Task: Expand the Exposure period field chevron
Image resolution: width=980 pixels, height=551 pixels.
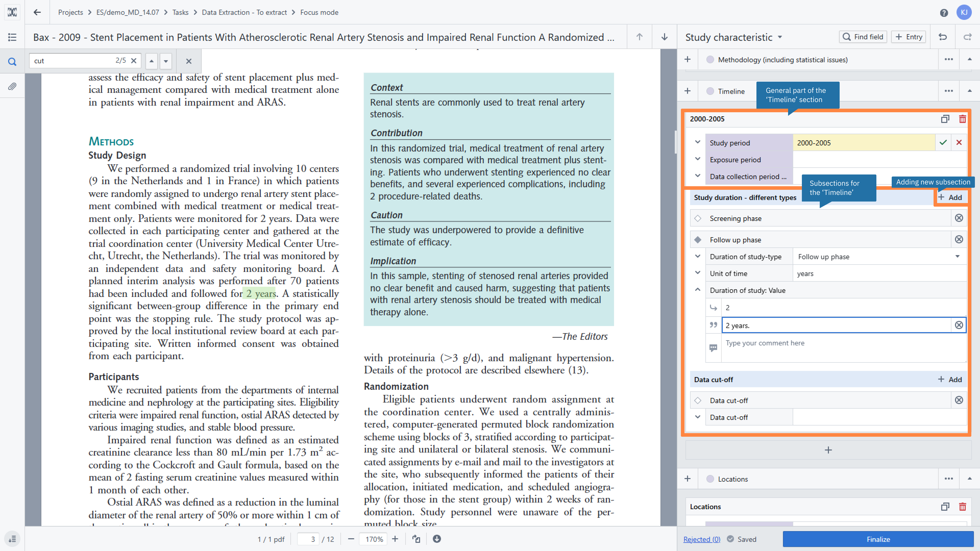Action: (698, 159)
